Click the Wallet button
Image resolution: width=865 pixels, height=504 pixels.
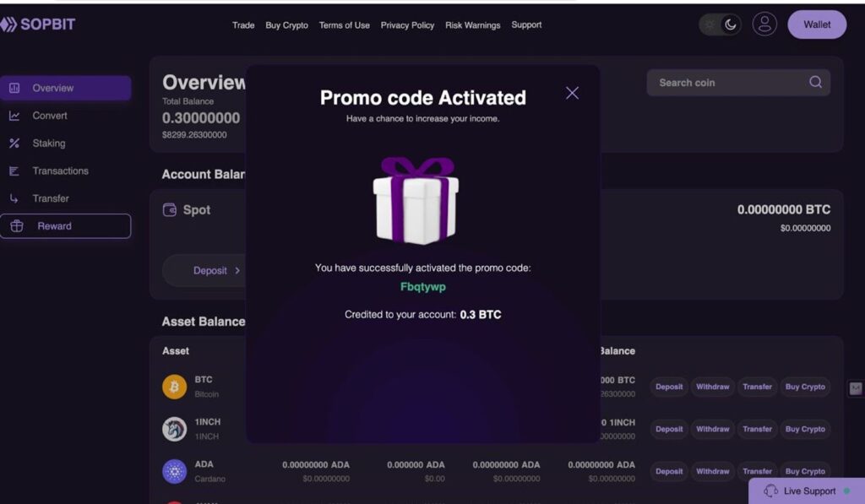(x=816, y=24)
